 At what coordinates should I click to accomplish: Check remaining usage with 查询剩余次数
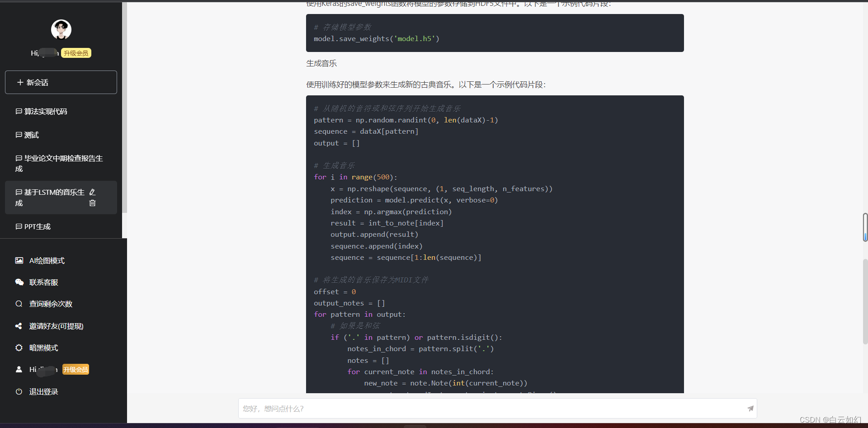click(51, 304)
